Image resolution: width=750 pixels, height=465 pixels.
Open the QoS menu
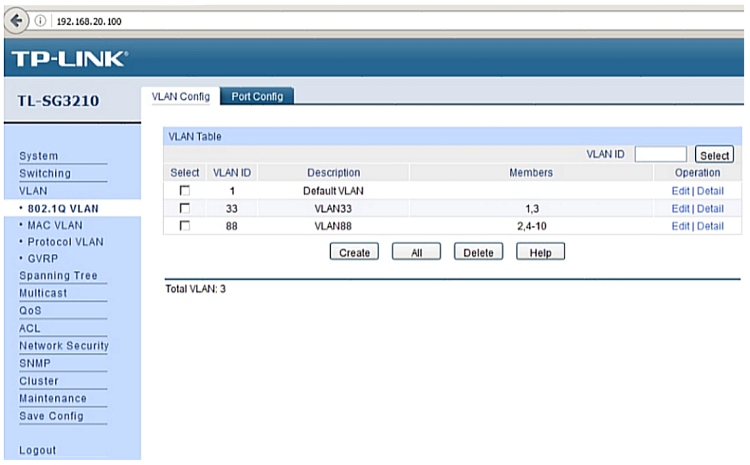tap(30, 310)
